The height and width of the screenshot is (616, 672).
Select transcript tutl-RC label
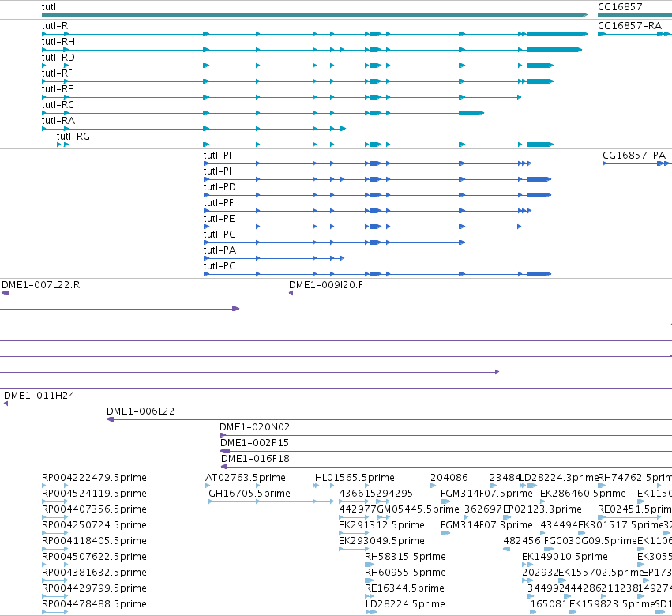[58, 105]
